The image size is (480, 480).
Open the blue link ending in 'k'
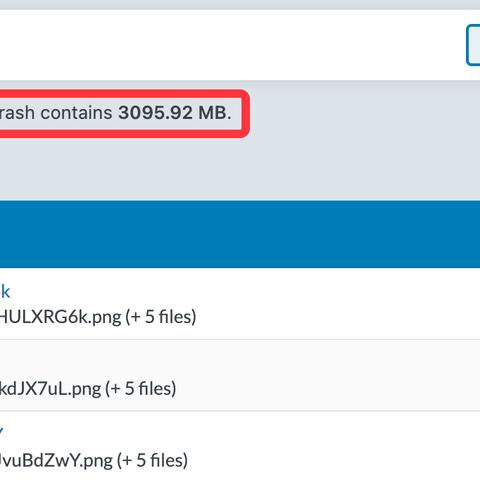tap(5, 292)
